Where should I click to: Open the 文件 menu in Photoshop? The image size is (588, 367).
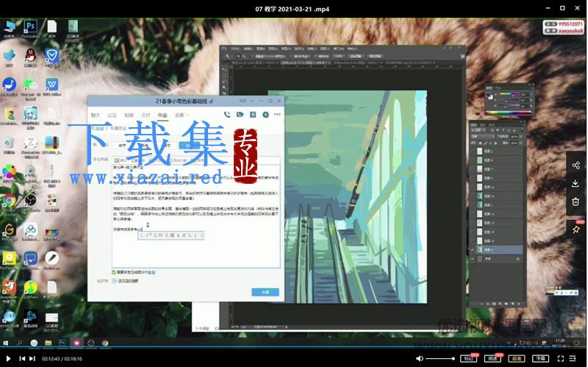point(235,49)
